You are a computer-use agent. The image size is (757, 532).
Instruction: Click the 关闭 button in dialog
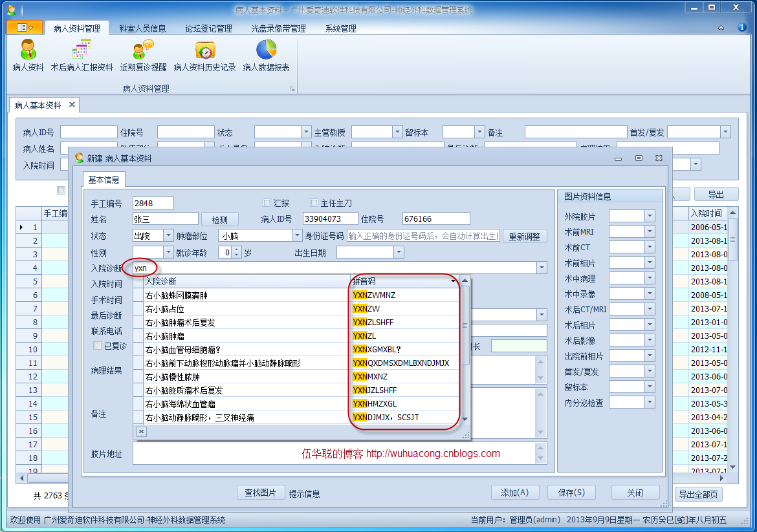(635, 493)
